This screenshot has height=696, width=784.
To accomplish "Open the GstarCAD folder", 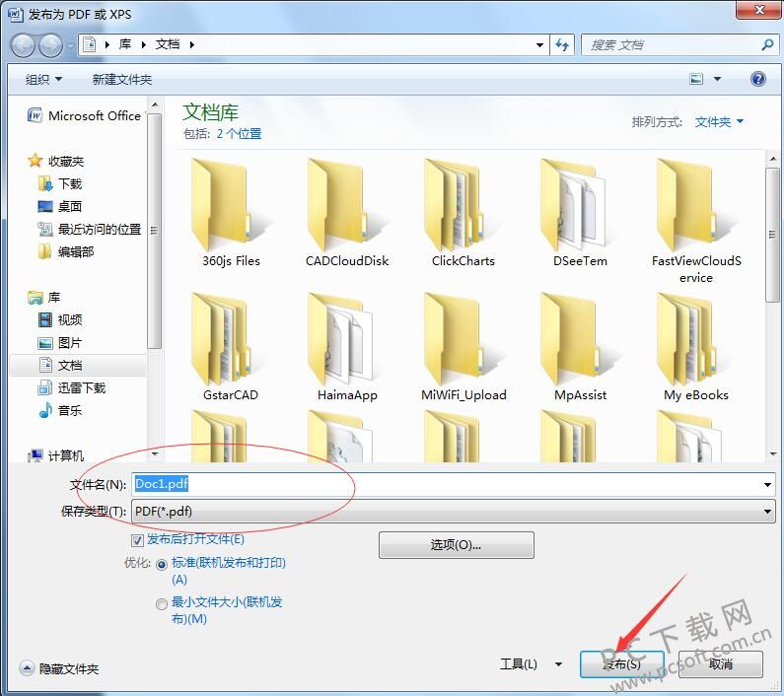I will pyautogui.click(x=231, y=347).
